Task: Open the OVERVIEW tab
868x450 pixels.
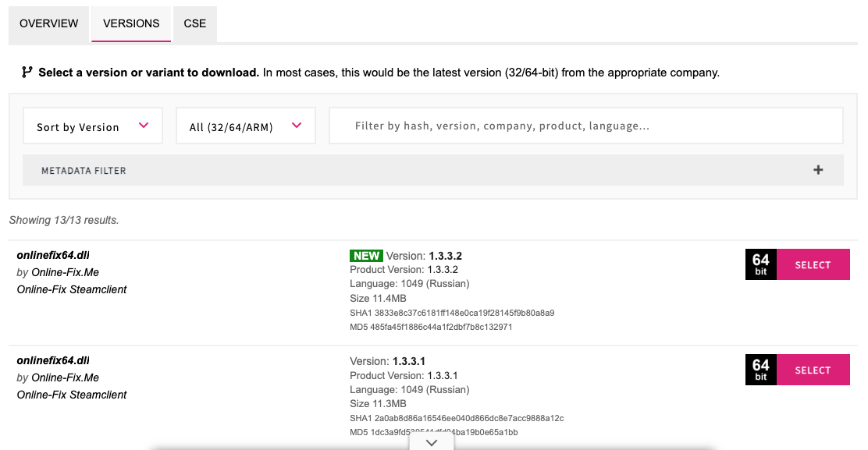Action: point(49,23)
